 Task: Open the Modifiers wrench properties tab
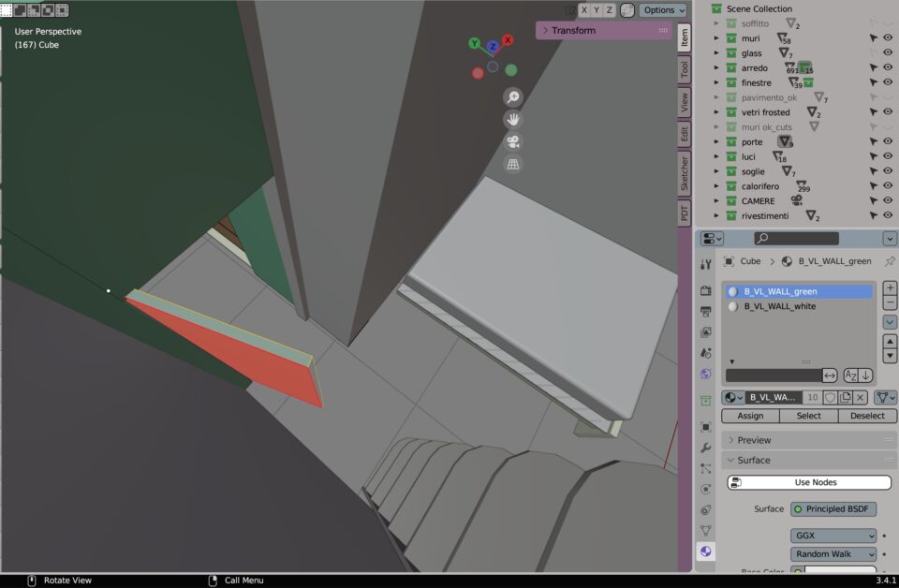click(706, 448)
